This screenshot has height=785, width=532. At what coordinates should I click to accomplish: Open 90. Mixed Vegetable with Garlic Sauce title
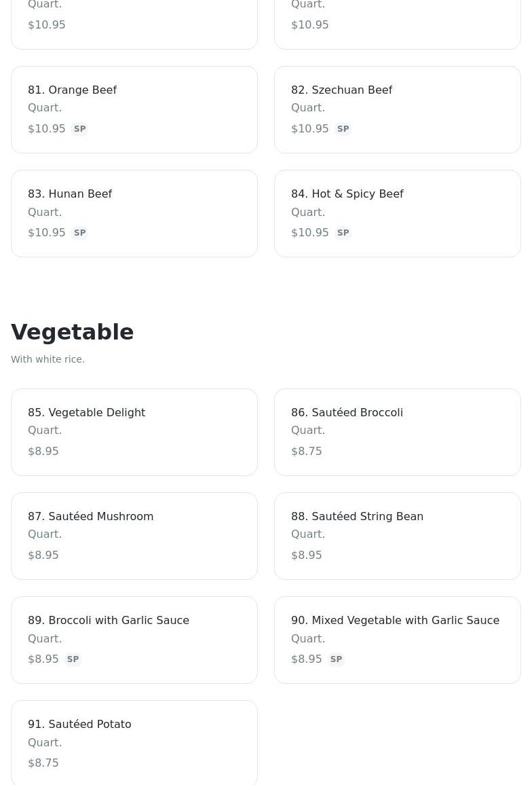(x=395, y=621)
